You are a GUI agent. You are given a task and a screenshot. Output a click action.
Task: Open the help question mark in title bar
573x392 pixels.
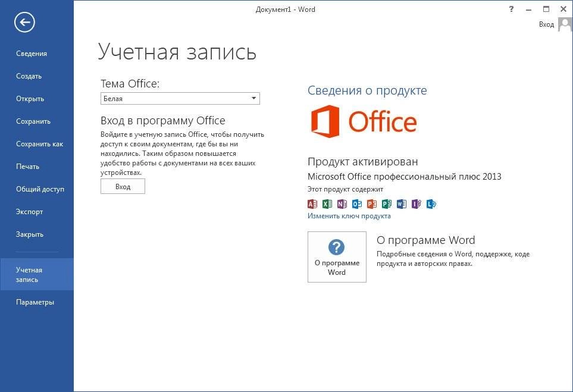511,10
